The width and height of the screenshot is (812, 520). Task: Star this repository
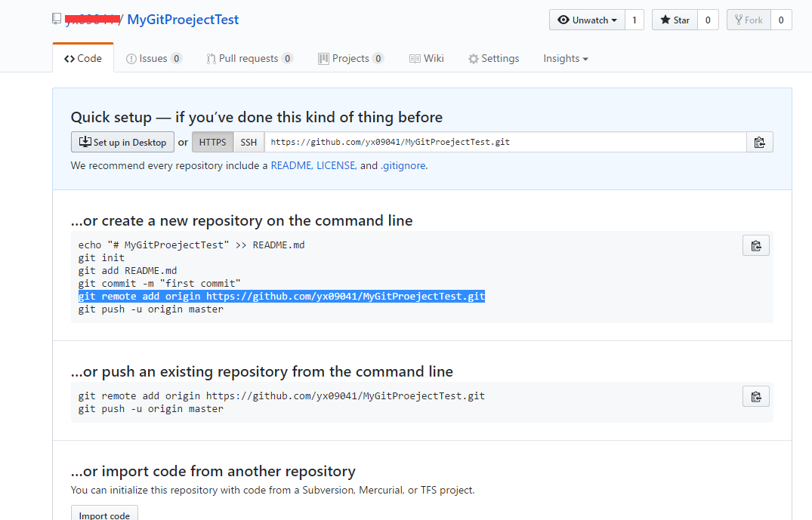pos(675,20)
